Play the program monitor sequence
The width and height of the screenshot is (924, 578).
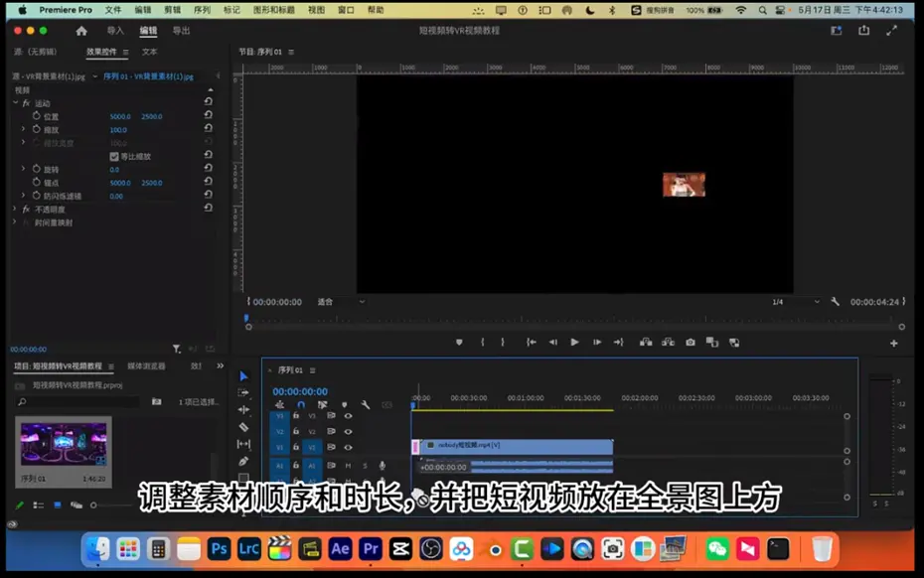click(x=574, y=343)
